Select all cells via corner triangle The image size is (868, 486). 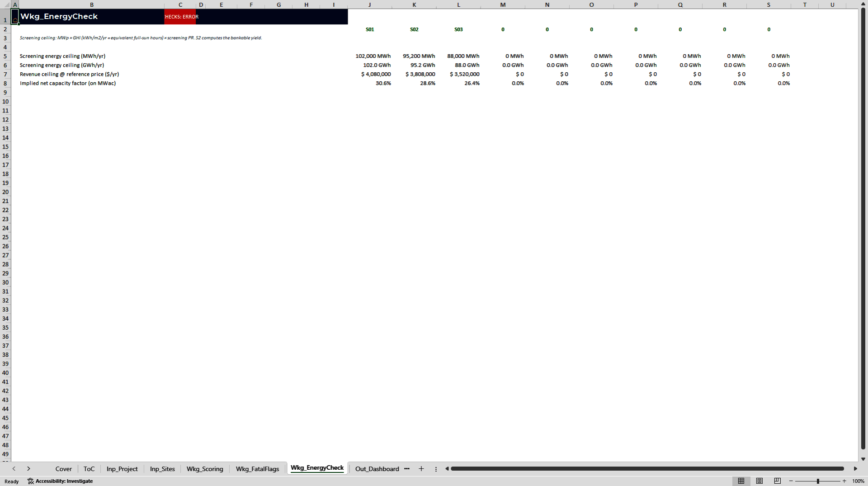click(x=6, y=5)
